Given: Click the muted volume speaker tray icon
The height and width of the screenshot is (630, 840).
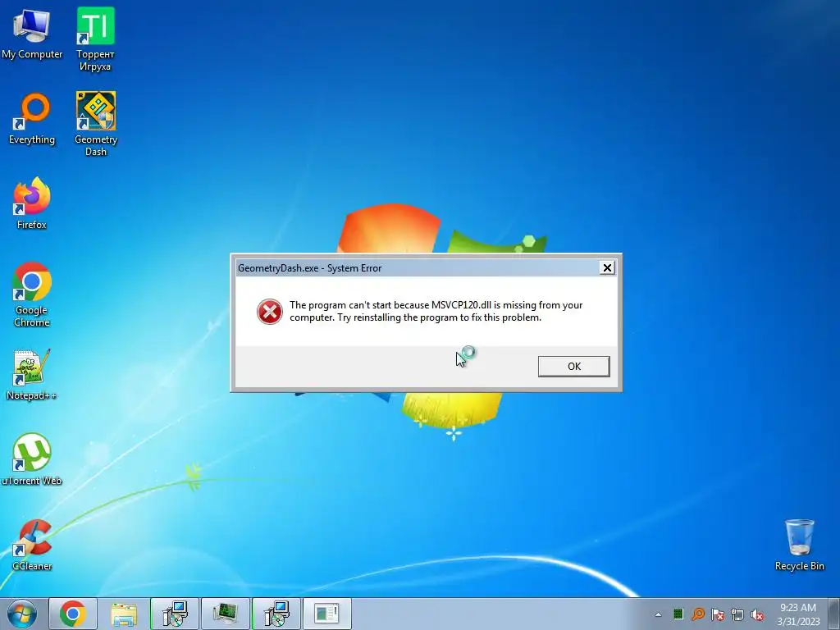Looking at the screenshot, I should [757, 614].
